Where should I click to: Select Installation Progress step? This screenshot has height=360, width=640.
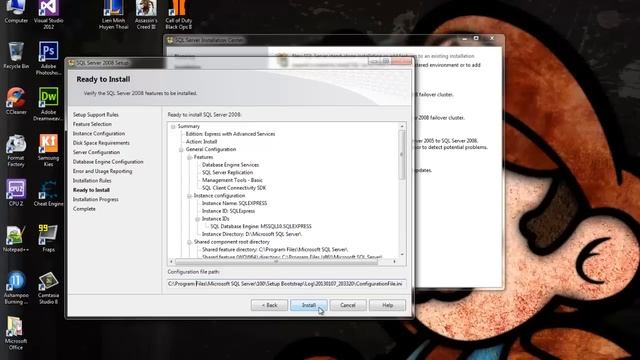96,199
